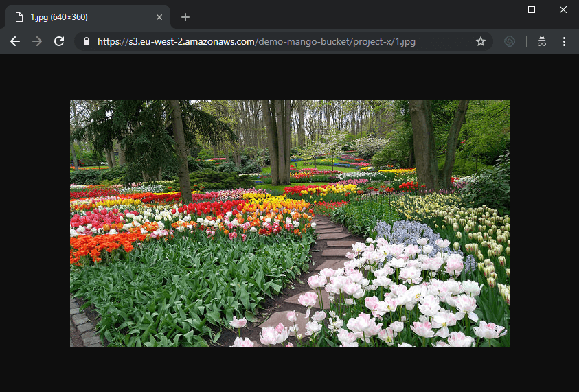Reload the current page
This screenshot has height=392, width=579.
(59, 41)
